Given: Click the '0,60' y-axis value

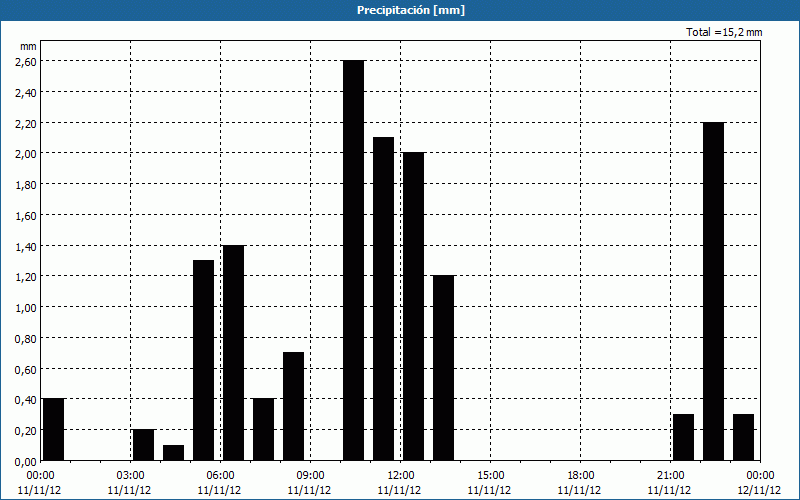Looking at the screenshot, I should (27, 369).
